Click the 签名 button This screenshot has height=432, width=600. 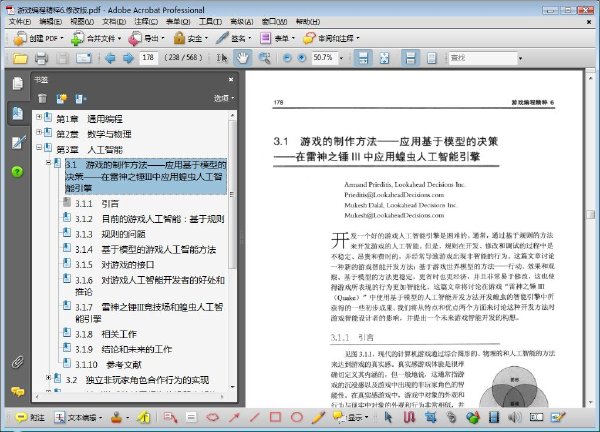pos(233,38)
